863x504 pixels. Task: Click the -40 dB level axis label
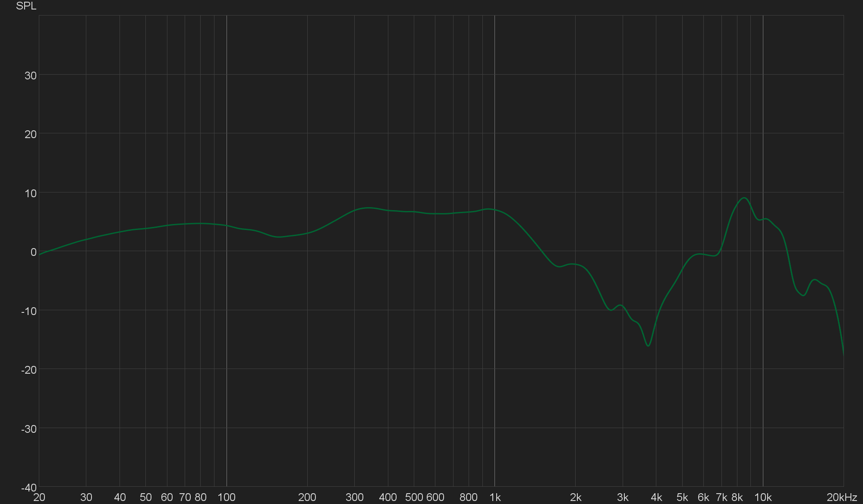click(29, 488)
